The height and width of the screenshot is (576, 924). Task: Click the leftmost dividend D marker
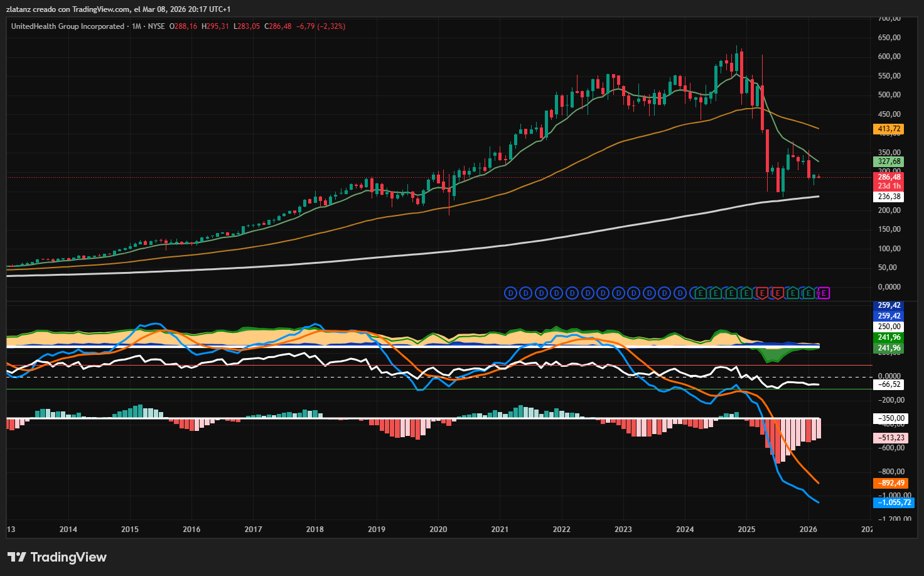510,293
